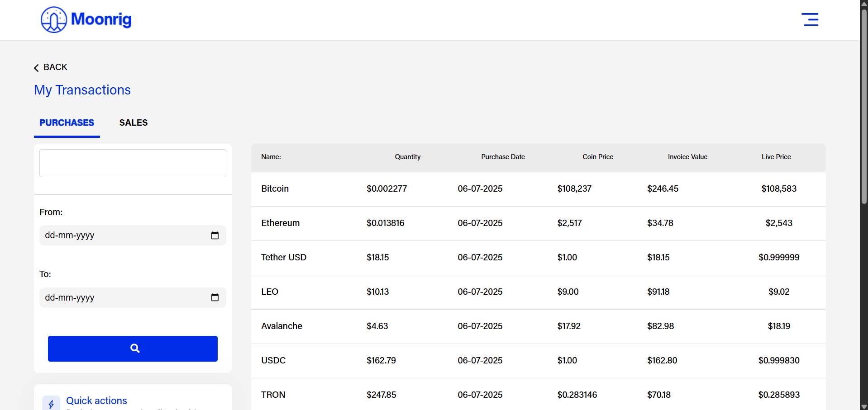Focus the empty search text field
Screen dimensions: 868x410
pos(133,163)
